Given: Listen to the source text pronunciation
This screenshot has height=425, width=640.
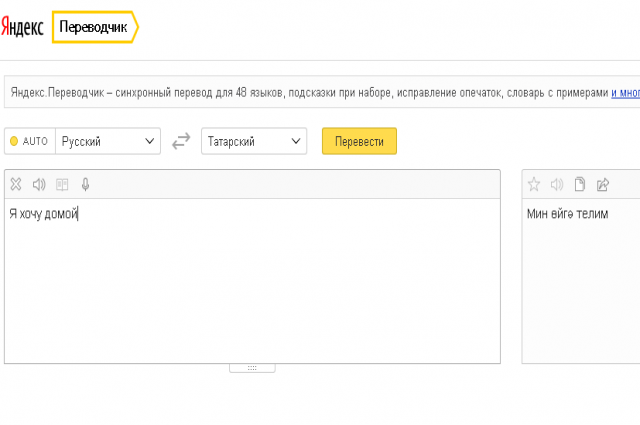Looking at the screenshot, I should [39, 185].
